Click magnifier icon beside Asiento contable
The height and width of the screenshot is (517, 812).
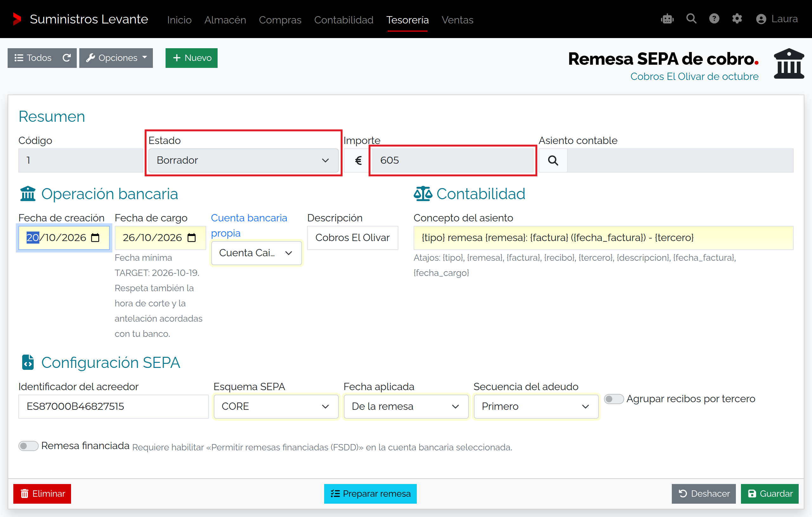[x=553, y=160]
